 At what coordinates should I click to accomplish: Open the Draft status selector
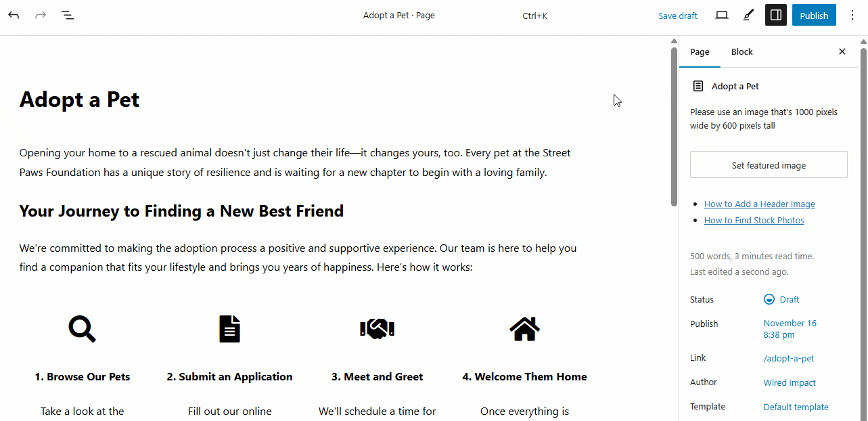click(x=781, y=299)
